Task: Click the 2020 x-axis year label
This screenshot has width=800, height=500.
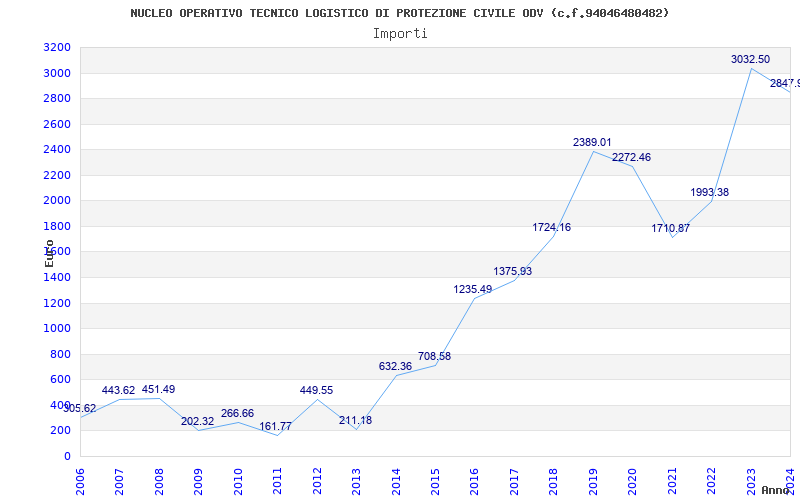Action: pyautogui.click(x=633, y=482)
